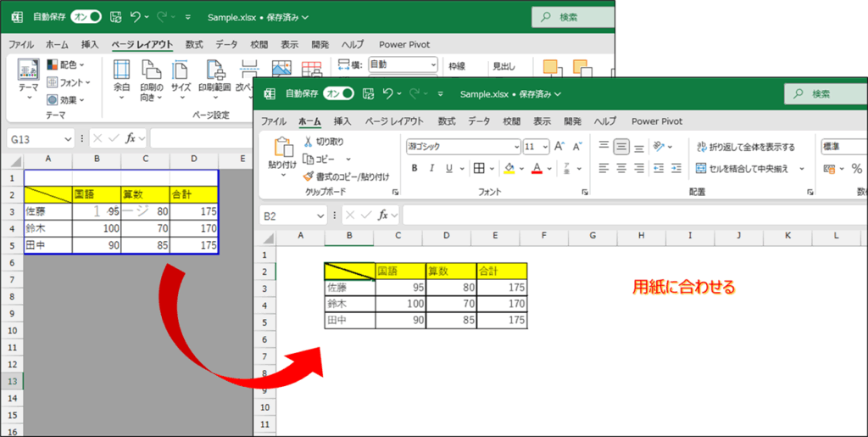868x437 pixels.
Task: Open Power Pivot tab in front window
Action: tap(657, 121)
